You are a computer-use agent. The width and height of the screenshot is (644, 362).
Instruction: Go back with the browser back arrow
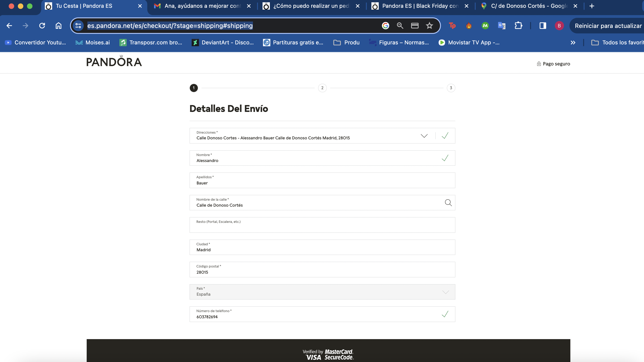[x=9, y=26]
